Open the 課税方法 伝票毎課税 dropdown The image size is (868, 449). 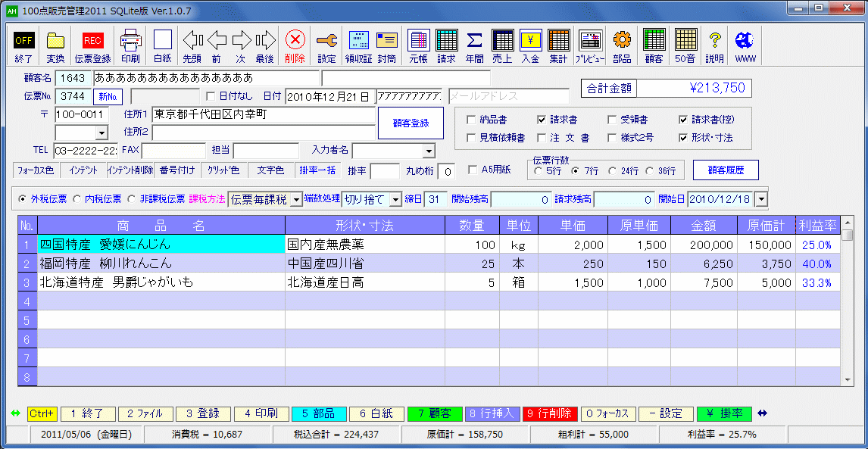[x=296, y=199]
